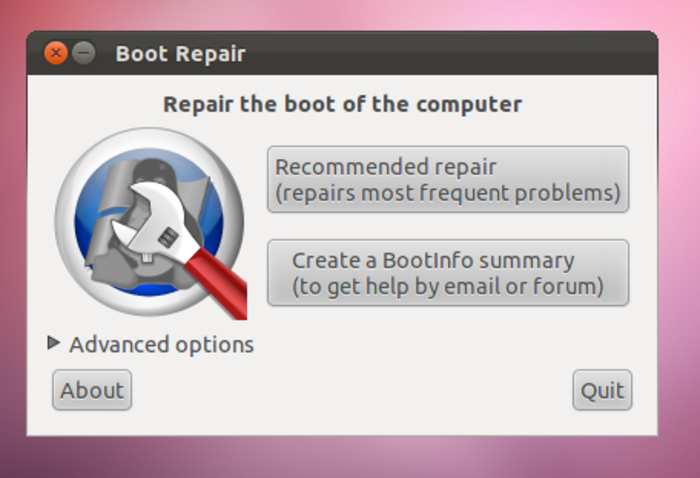
Task: Minimize the Boot Repair window
Action: click(x=84, y=53)
